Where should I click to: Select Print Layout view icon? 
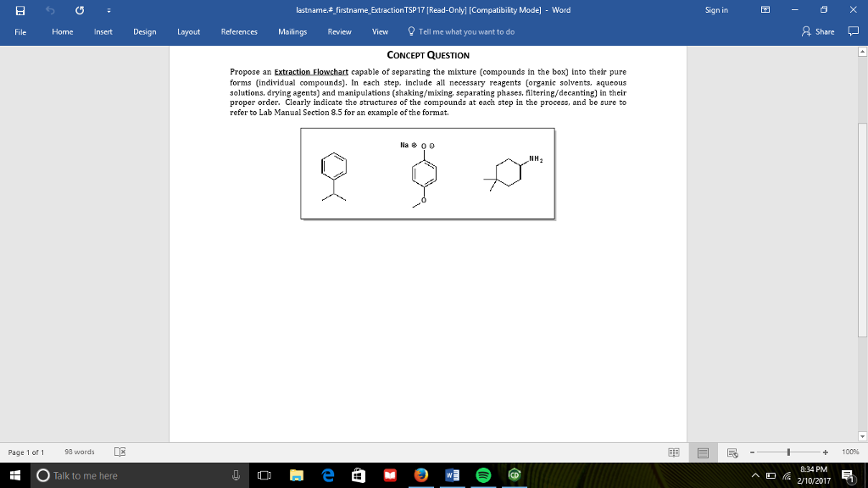(x=703, y=452)
